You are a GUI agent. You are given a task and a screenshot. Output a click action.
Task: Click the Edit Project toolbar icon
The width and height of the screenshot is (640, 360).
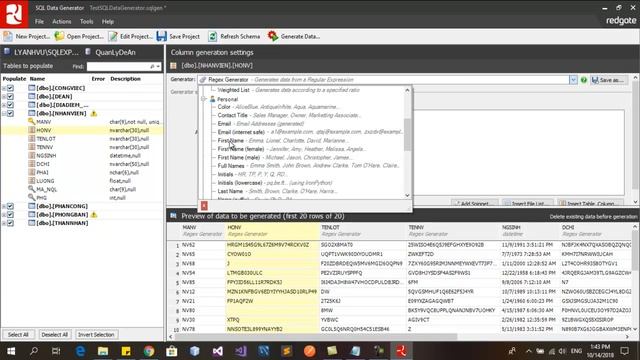point(113,36)
